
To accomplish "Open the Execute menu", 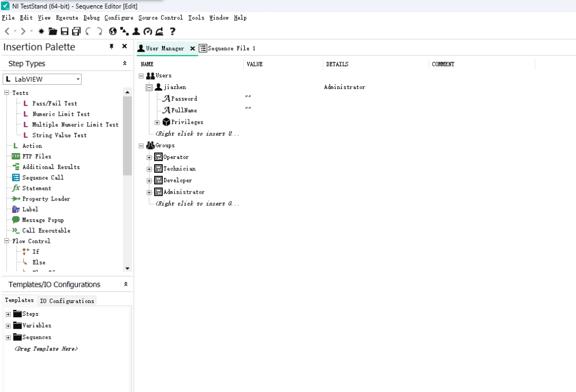I will pos(67,18).
